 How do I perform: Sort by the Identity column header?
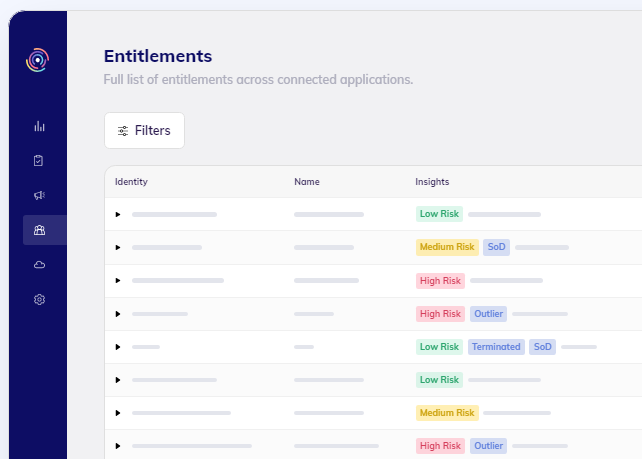pyautogui.click(x=131, y=182)
